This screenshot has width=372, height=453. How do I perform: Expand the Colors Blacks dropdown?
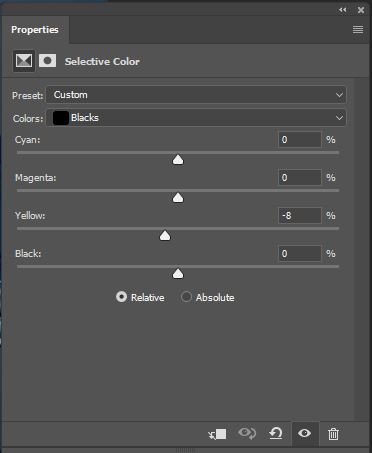click(x=196, y=118)
